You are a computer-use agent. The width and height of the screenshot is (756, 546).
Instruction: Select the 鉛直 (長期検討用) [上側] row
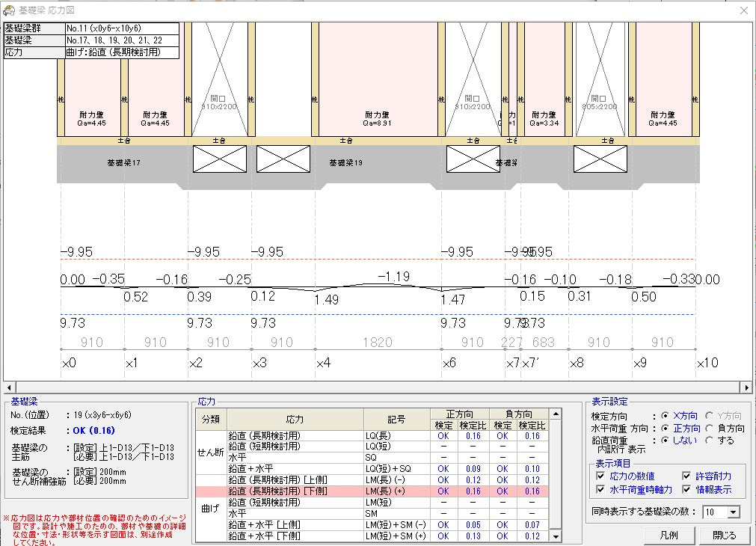click(372, 480)
